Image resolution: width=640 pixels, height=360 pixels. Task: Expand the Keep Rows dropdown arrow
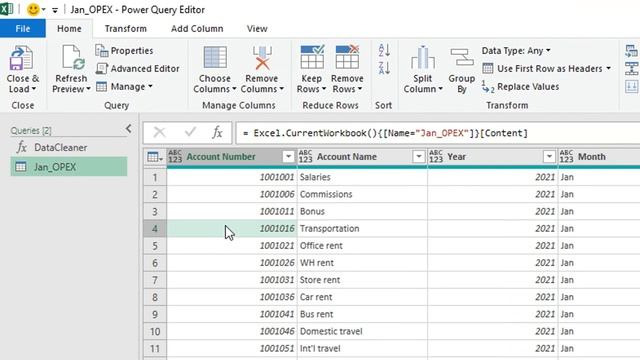click(x=324, y=89)
